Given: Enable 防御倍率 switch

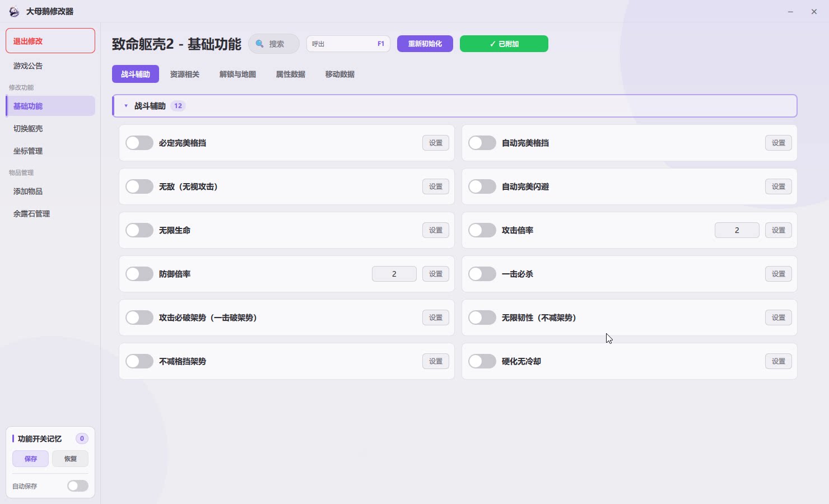Looking at the screenshot, I should (139, 274).
